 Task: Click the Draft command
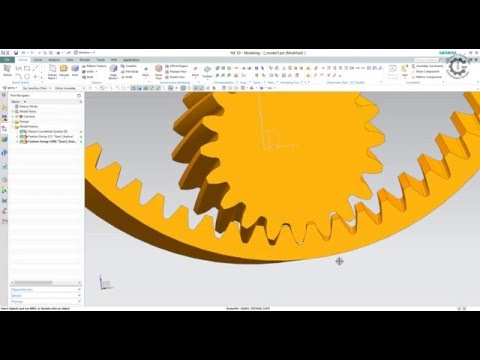coord(127,77)
